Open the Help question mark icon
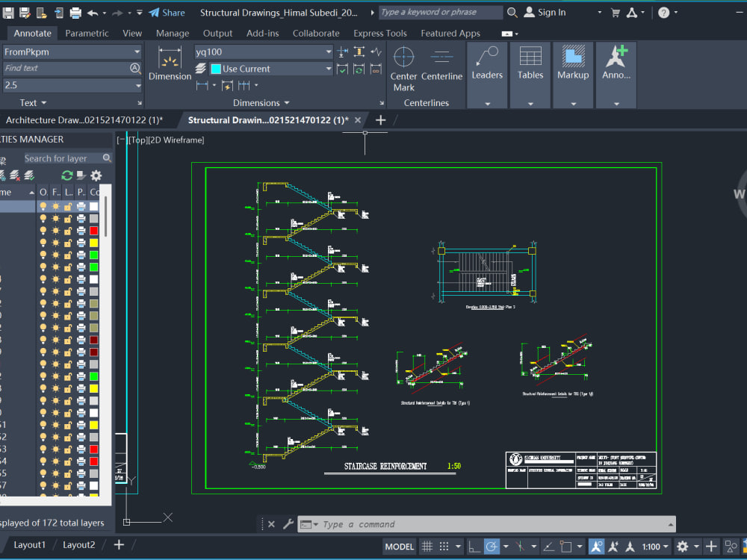 click(663, 13)
